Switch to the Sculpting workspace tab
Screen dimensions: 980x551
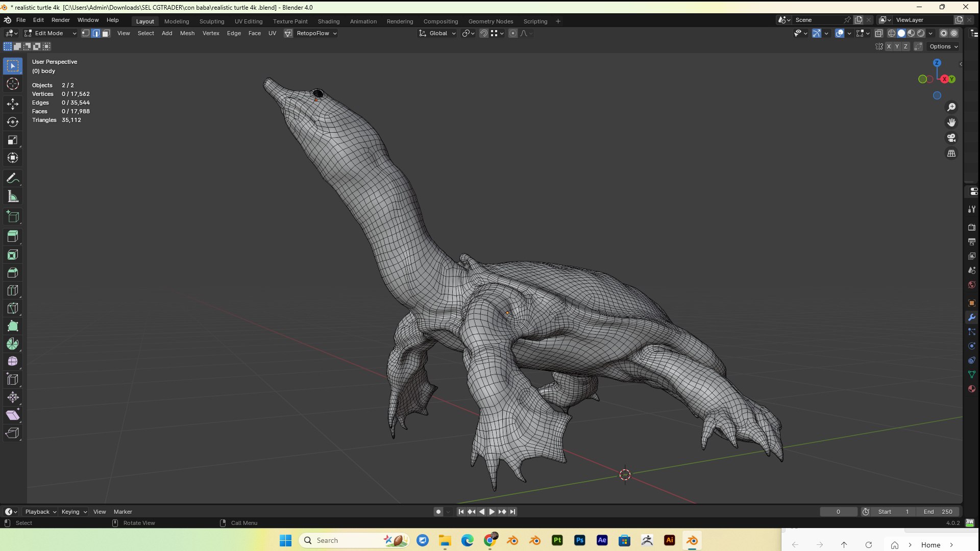coord(212,21)
